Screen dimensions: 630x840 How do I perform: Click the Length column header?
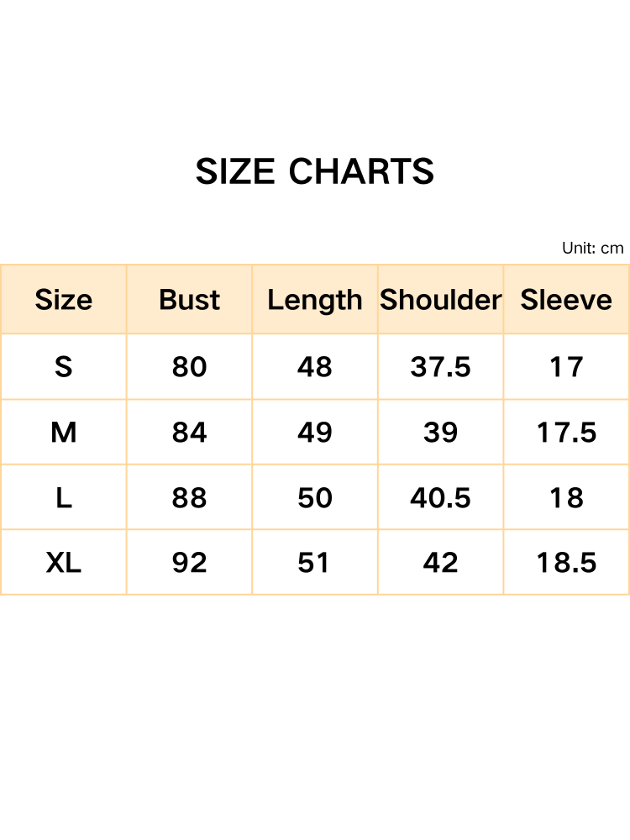point(315,300)
